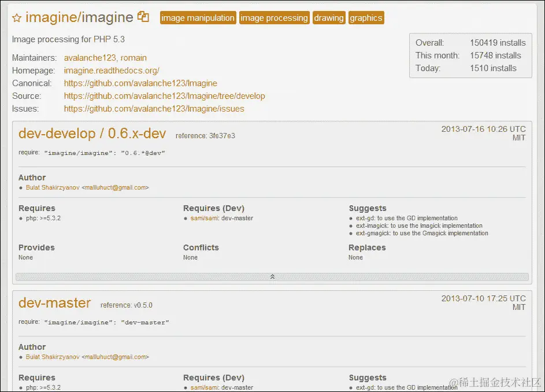
Task: Click 'ext-imagick: to use the Imagick implementation'
Action: click(x=419, y=225)
